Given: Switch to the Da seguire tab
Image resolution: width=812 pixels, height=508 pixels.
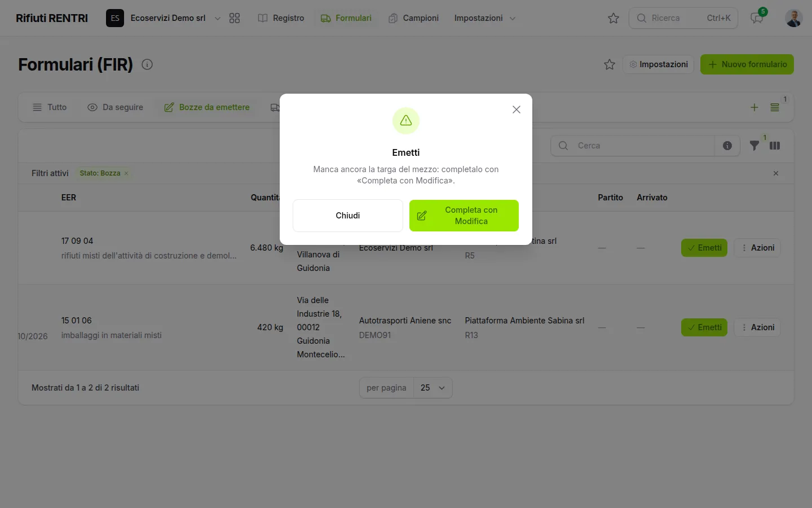Looking at the screenshot, I should pos(116,107).
